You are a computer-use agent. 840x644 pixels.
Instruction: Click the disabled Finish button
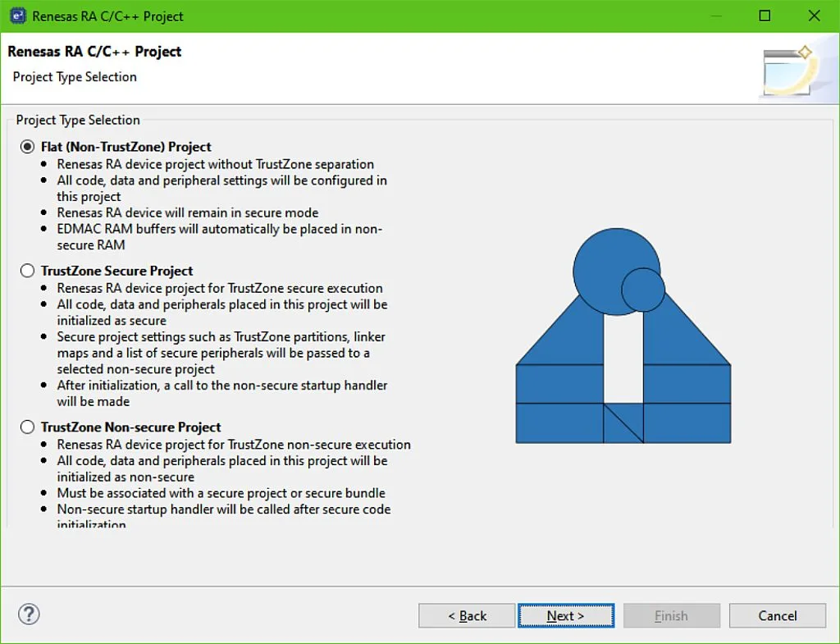click(671, 615)
